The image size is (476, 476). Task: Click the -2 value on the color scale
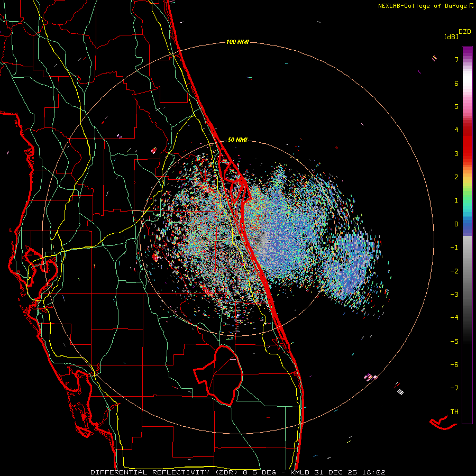pyautogui.click(x=454, y=271)
